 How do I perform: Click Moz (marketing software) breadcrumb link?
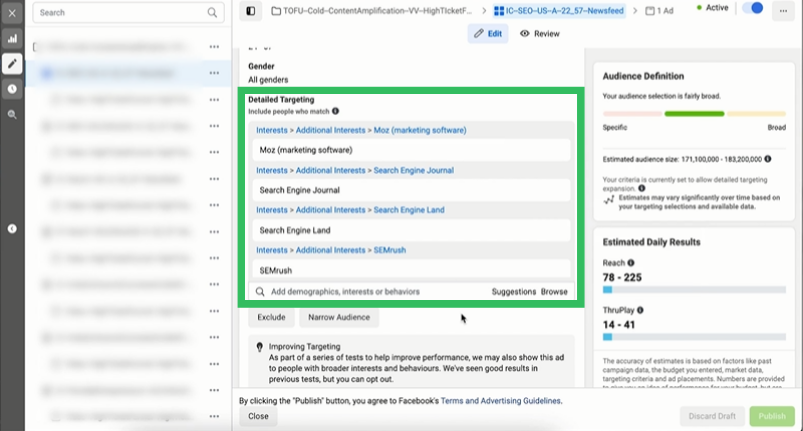pos(420,131)
